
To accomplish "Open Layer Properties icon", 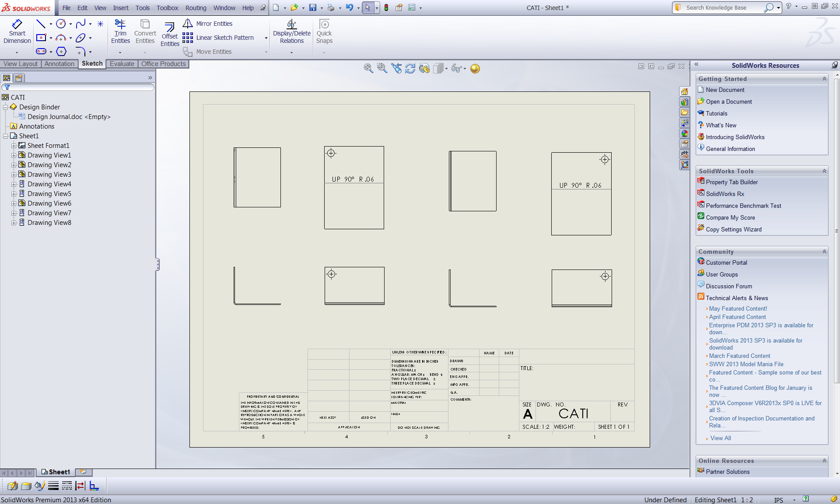I will (x=26, y=486).
